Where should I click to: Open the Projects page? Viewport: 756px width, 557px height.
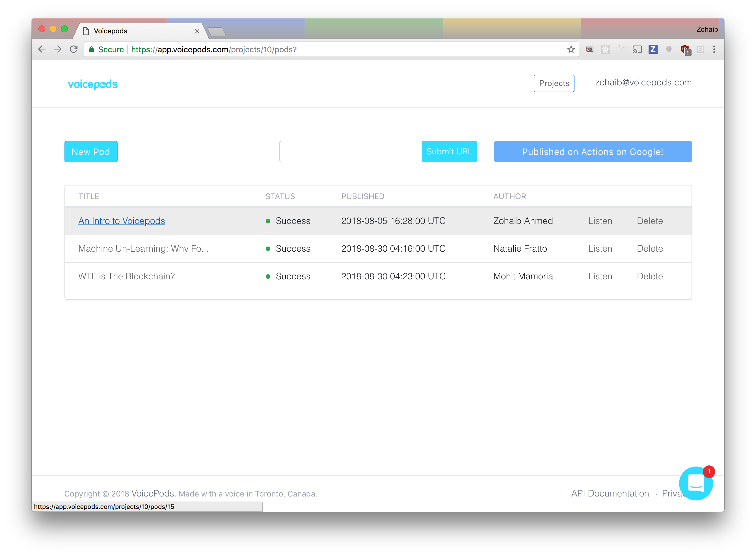tap(554, 83)
